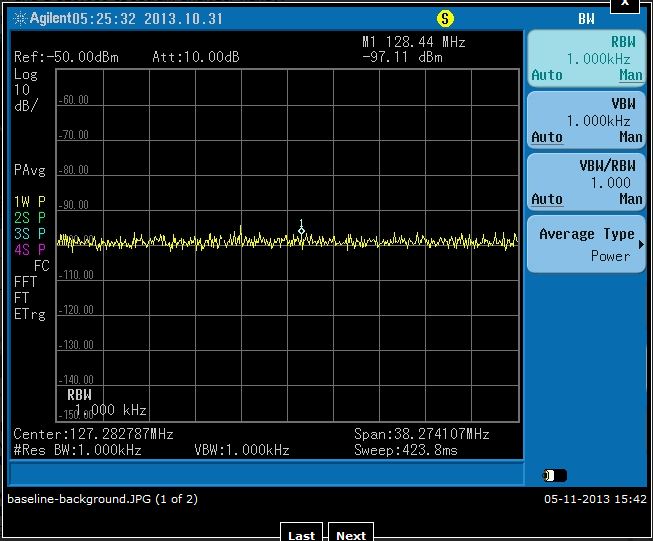Image resolution: width=653 pixels, height=541 pixels.
Task: Click the RBW 1.000 kHz entry box
Action: pos(106,403)
